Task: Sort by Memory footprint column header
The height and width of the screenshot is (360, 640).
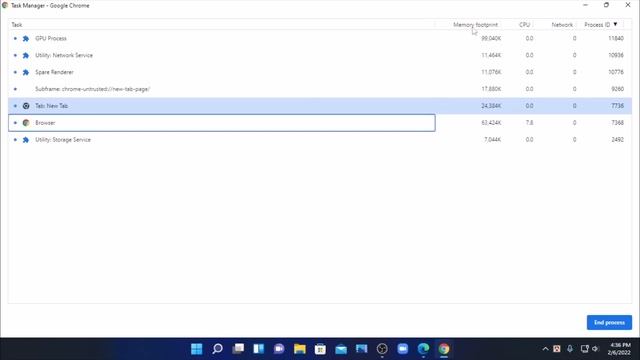Action: pyautogui.click(x=476, y=25)
